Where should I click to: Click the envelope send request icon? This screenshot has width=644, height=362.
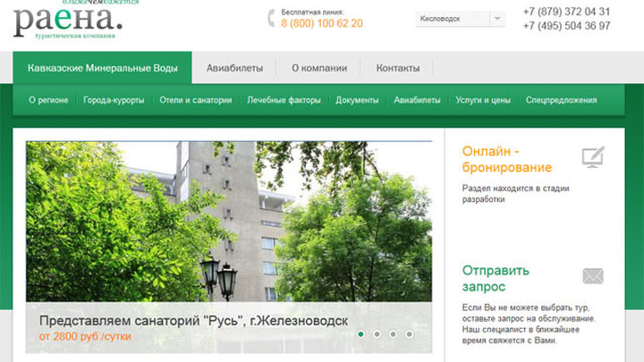coord(592,276)
